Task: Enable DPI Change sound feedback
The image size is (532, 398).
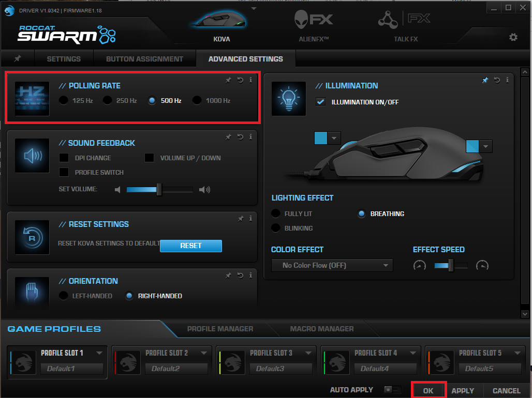Action: 64,158
